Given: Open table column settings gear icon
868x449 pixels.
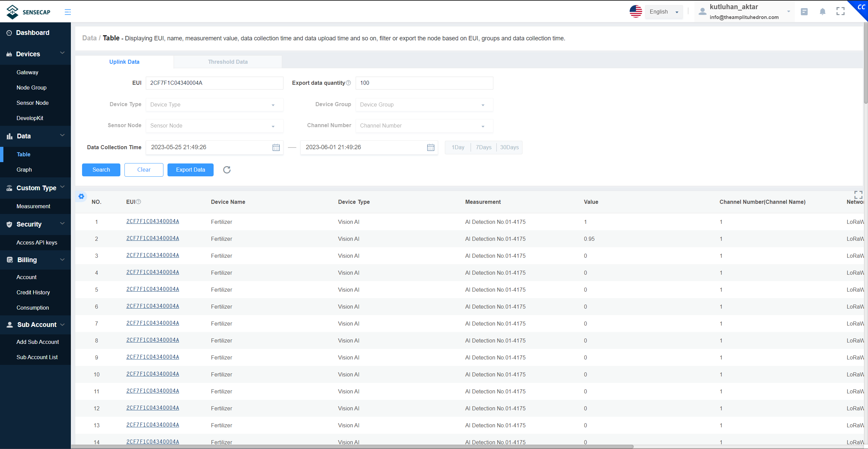Looking at the screenshot, I should coord(81,196).
